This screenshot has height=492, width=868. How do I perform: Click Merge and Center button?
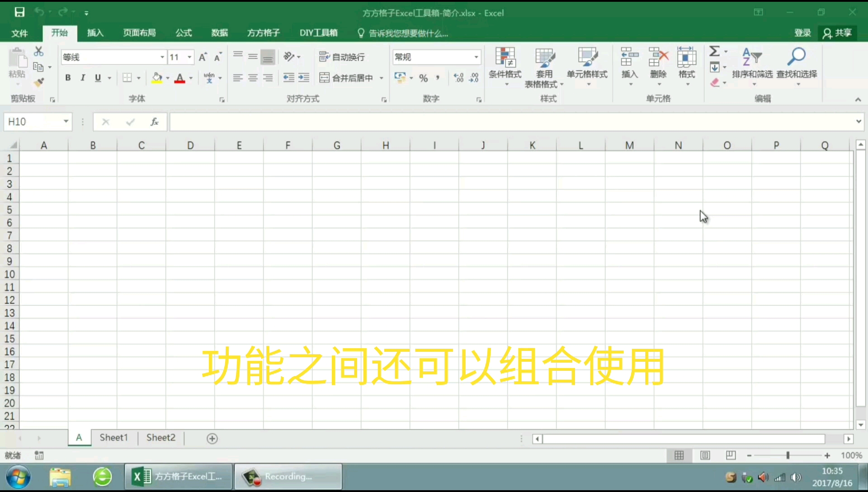point(347,78)
